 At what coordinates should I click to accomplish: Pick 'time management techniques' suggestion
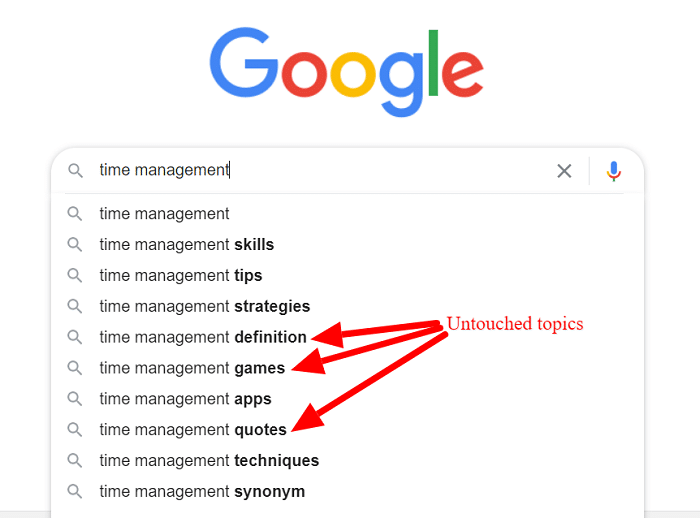(x=347, y=460)
